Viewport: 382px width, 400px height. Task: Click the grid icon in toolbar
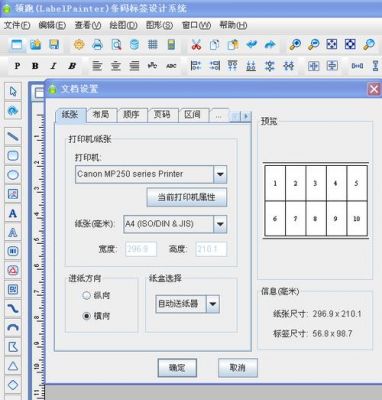click(153, 44)
